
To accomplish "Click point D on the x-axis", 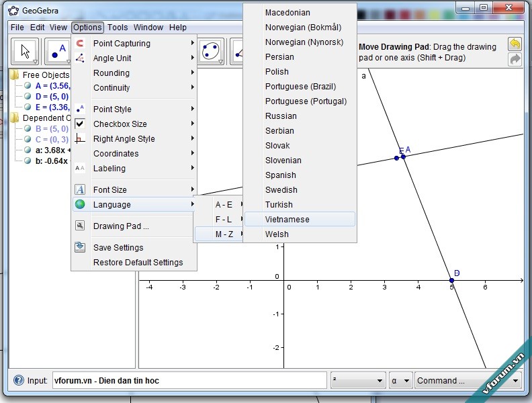I will [x=451, y=280].
